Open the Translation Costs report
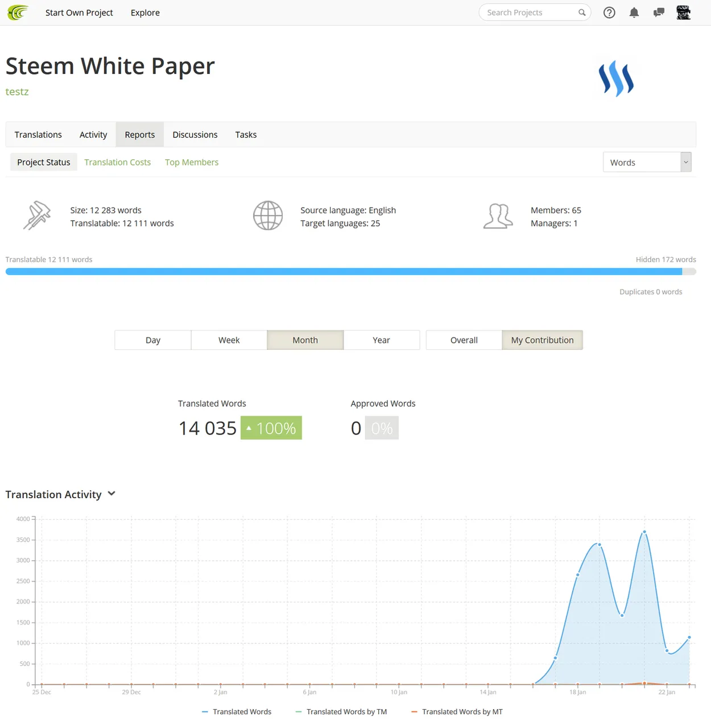Image resolution: width=711 pixels, height=728 pixels. (118, 162)
